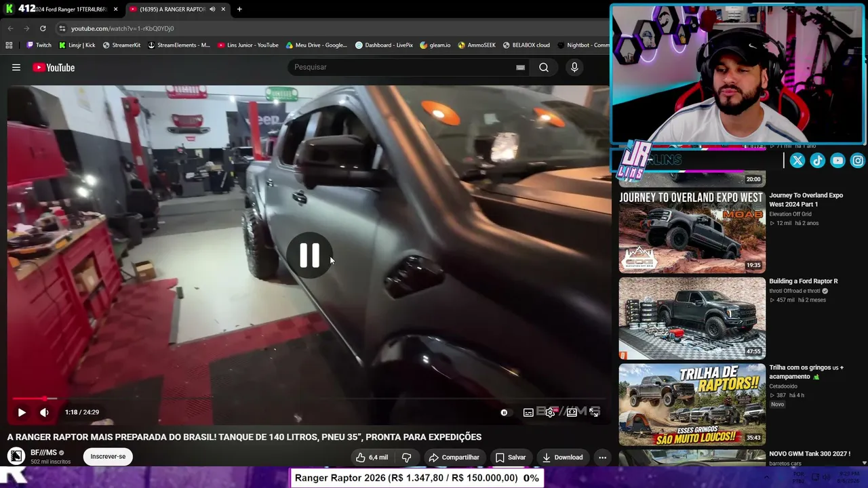The height and width of the screenshot is (488, 868).
Task: Open the Twitch bookmark
Action: [x=39, y=45]
